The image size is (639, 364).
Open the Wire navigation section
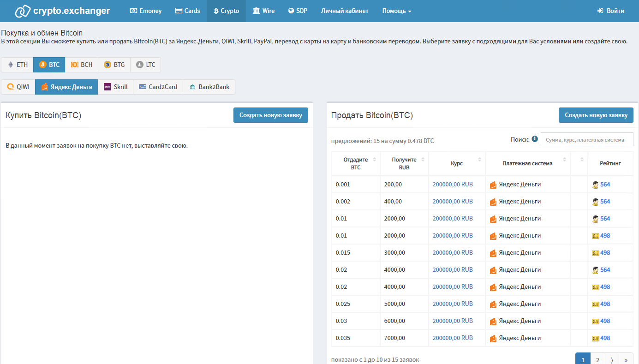pyautogui.click(x=263, y=11)
